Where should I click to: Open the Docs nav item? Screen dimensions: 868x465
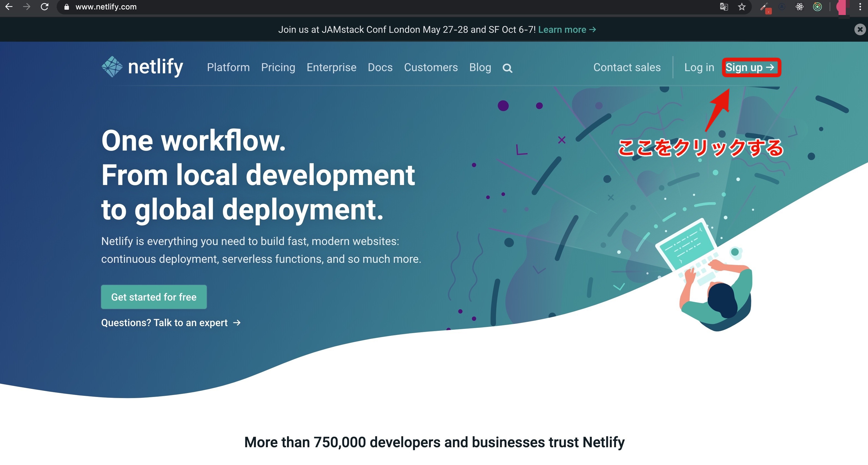click(x=380, y=67)
